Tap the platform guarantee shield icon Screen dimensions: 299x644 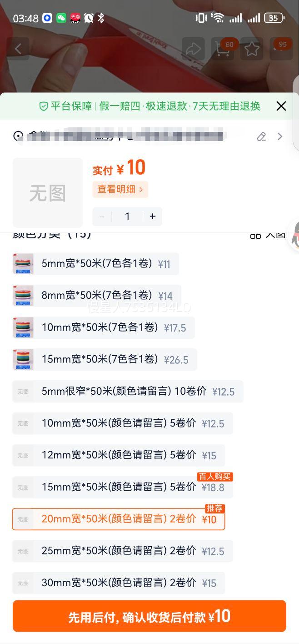[44, 106]
